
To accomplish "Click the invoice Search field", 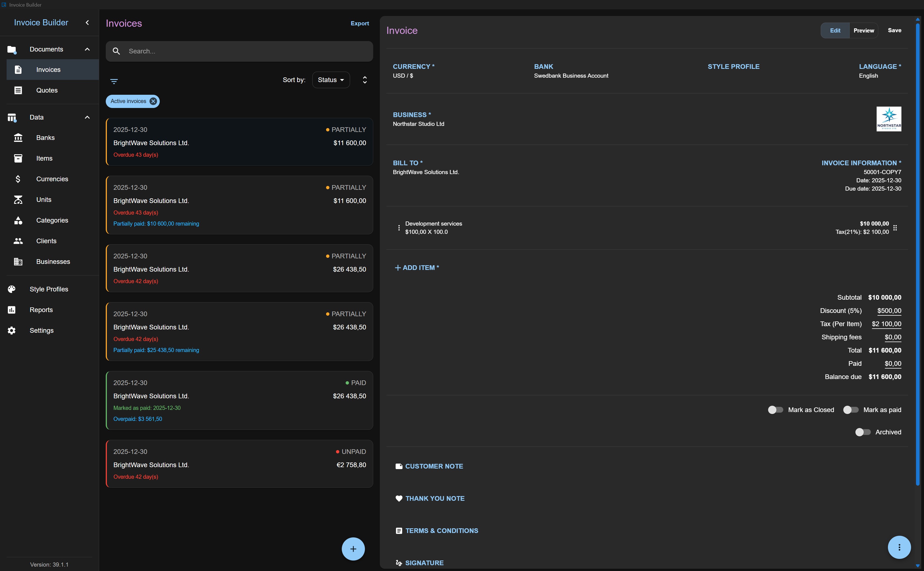I will [x=239, y=51].
